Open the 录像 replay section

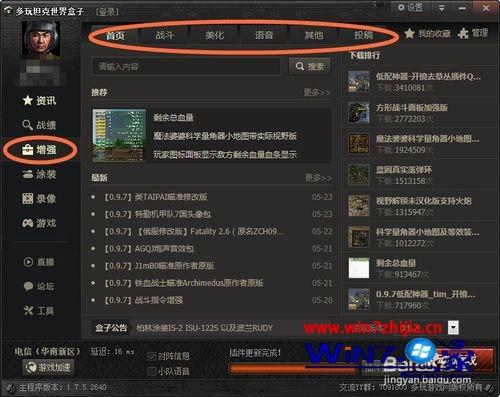[x=39, y=199]
